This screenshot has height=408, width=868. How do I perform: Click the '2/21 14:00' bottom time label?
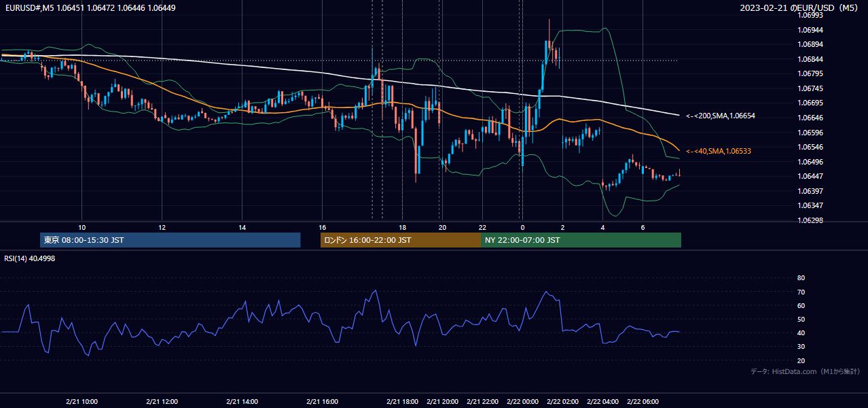point(242,402)
